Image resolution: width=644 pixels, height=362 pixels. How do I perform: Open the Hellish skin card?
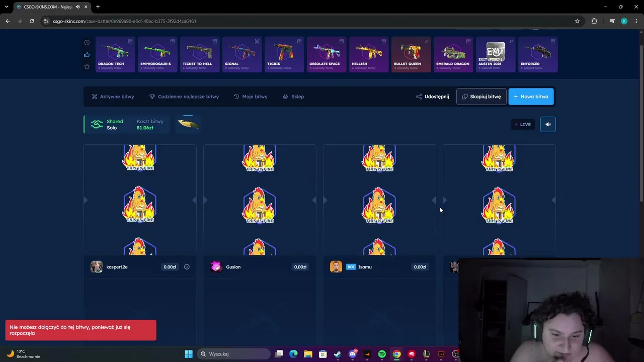click(369, 54)
